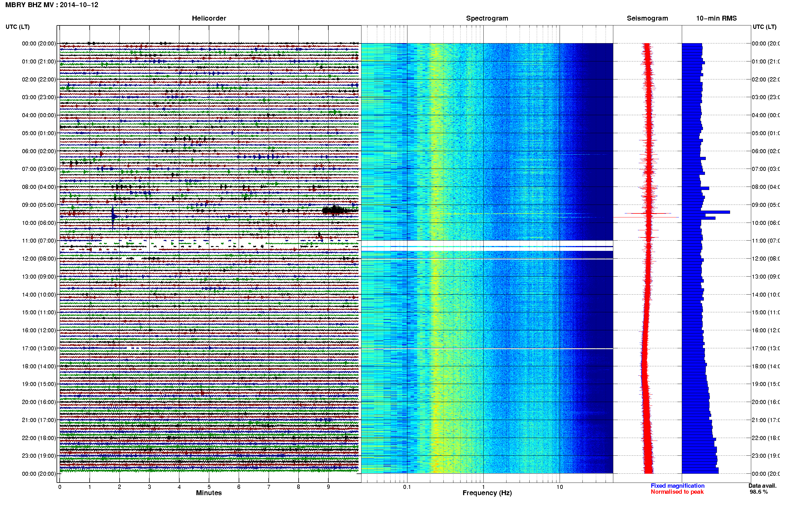
Task: Click the left '20:00 (16:00)' time label
Action: (39, 402)
